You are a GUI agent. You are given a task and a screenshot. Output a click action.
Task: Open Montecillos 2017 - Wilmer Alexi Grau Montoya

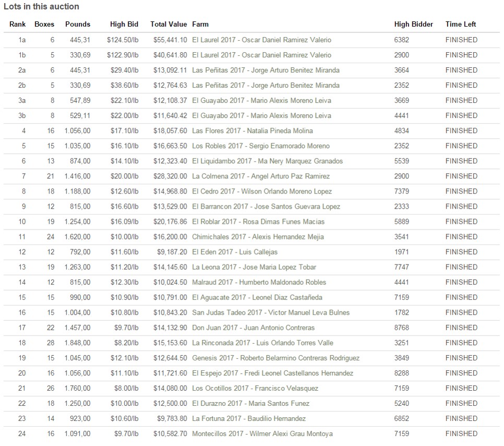(262, 433)
